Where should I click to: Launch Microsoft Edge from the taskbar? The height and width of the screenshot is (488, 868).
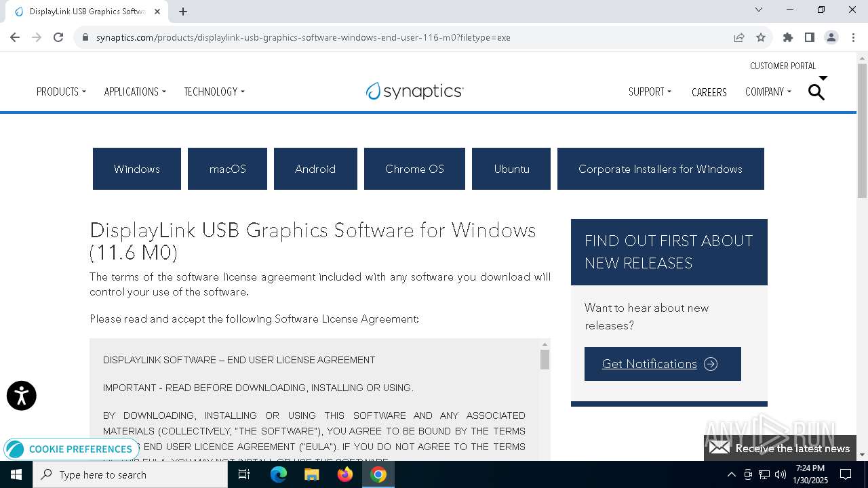pos(279,474)
